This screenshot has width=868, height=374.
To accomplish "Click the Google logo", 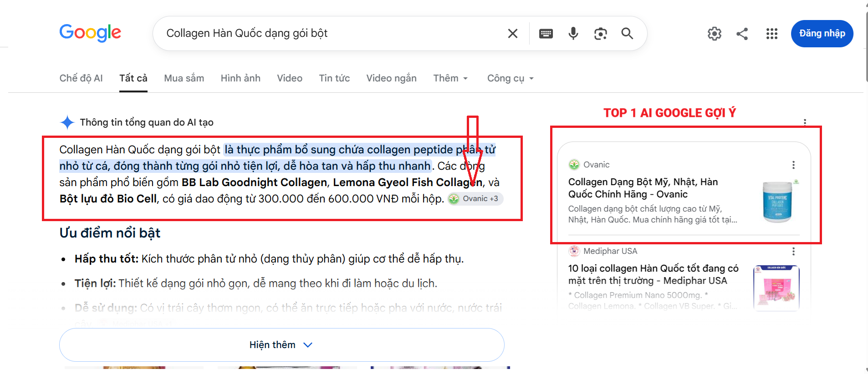I will coord(90,33).
